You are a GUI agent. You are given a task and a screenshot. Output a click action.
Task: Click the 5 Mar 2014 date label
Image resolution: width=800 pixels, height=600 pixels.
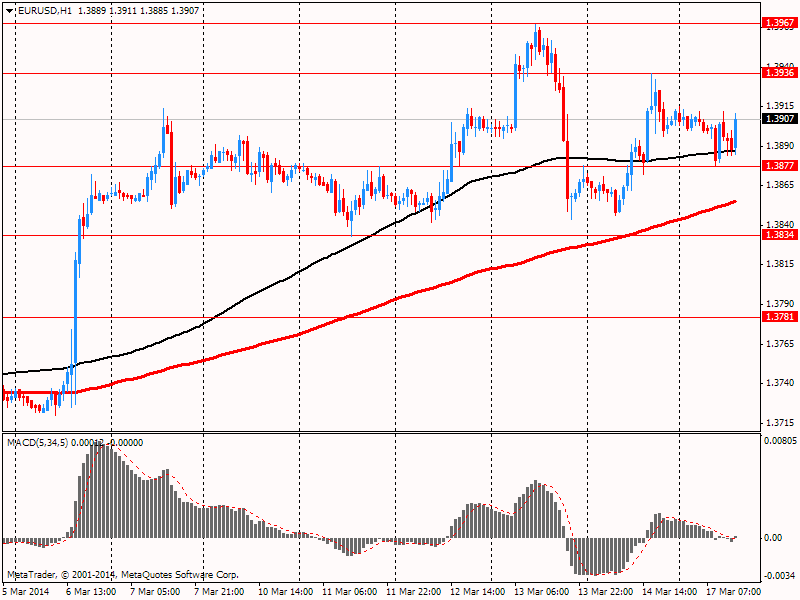pos(26,591)
